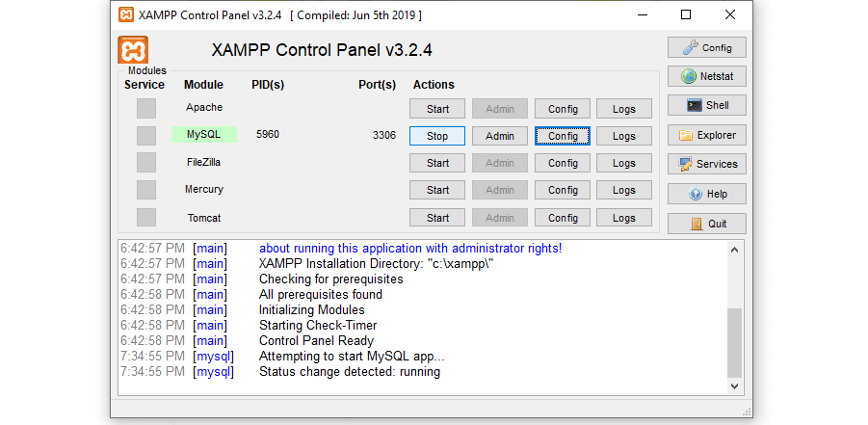Toggle the MySQL service checkbox
This screenshot has height=425, width=868.
pyautogui.click(x=145, y=135)
